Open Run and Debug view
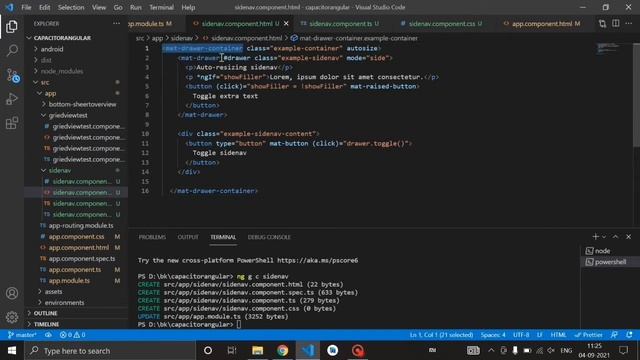The image size is (640, 360). pos(12,99)
